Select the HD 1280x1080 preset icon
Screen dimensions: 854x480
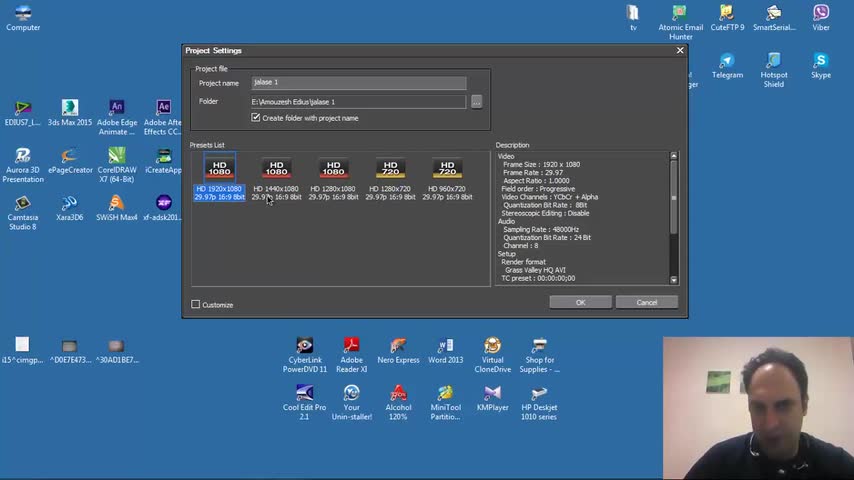333,170
